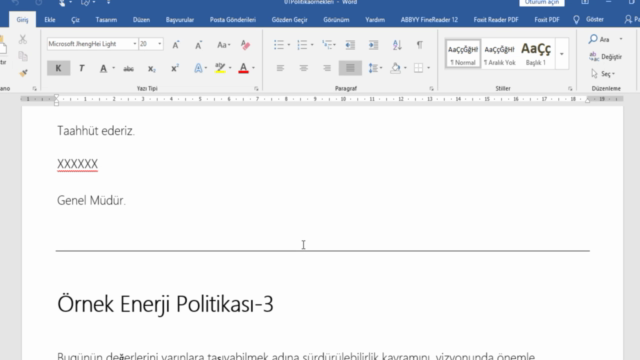Align text right

(327, 68)
